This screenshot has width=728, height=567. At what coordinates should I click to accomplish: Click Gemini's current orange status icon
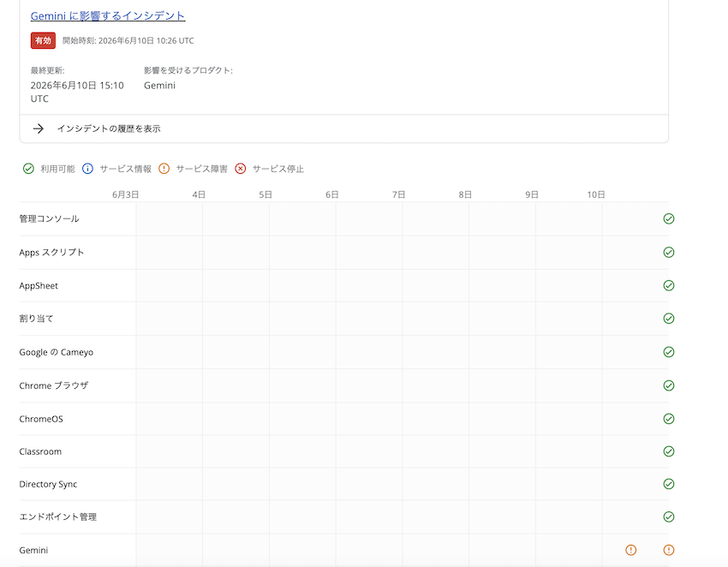coord(669,550)
